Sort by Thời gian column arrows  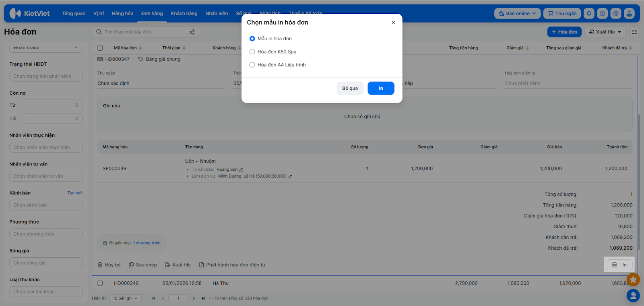point(184,48)
